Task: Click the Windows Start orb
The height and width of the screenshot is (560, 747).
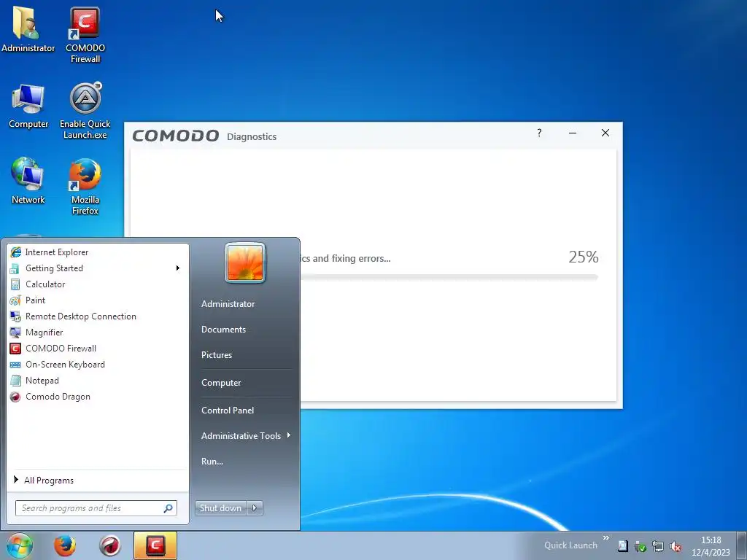Action: [19, 545]
